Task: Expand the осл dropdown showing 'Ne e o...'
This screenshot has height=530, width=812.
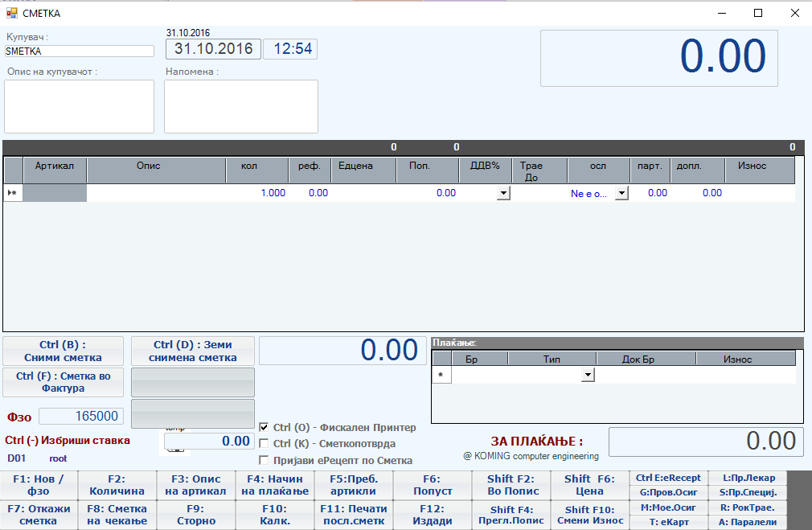Action: 621,193
